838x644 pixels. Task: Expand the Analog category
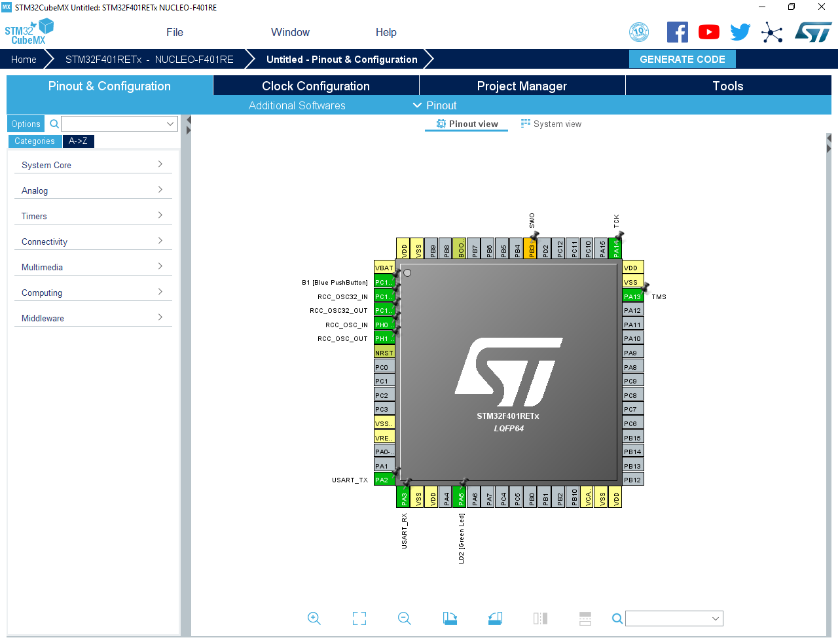[x=93, y=190]
